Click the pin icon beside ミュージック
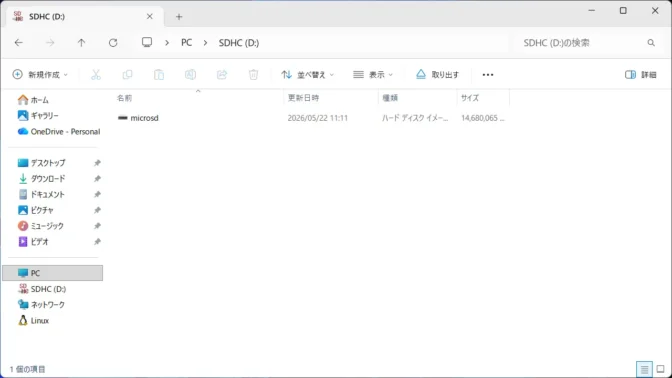672x378 pixels. pyautogui.click(x=97, y=226)
